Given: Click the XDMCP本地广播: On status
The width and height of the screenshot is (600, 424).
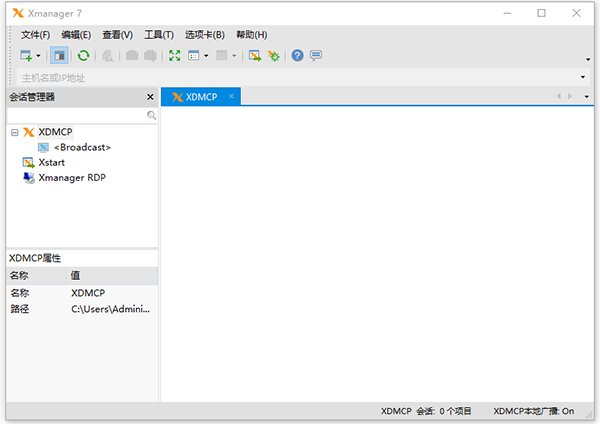Looking at the screenshot, I should point(533,411).
